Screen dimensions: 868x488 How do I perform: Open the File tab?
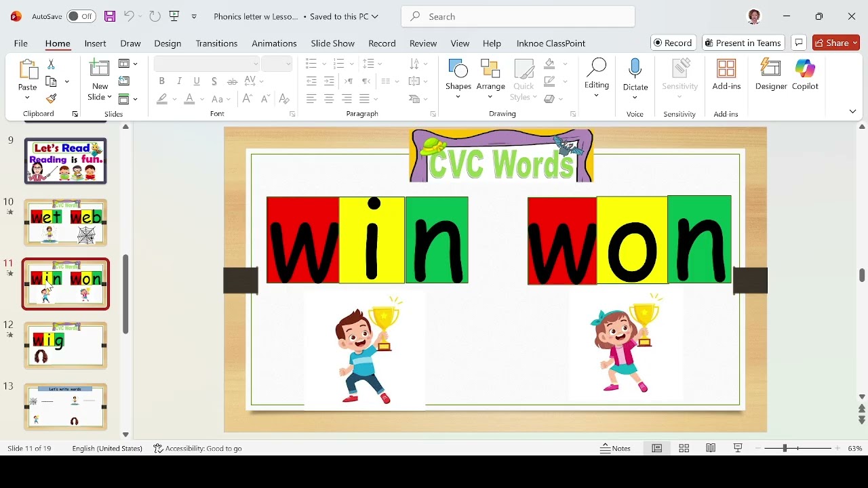(x=21, y=43)
